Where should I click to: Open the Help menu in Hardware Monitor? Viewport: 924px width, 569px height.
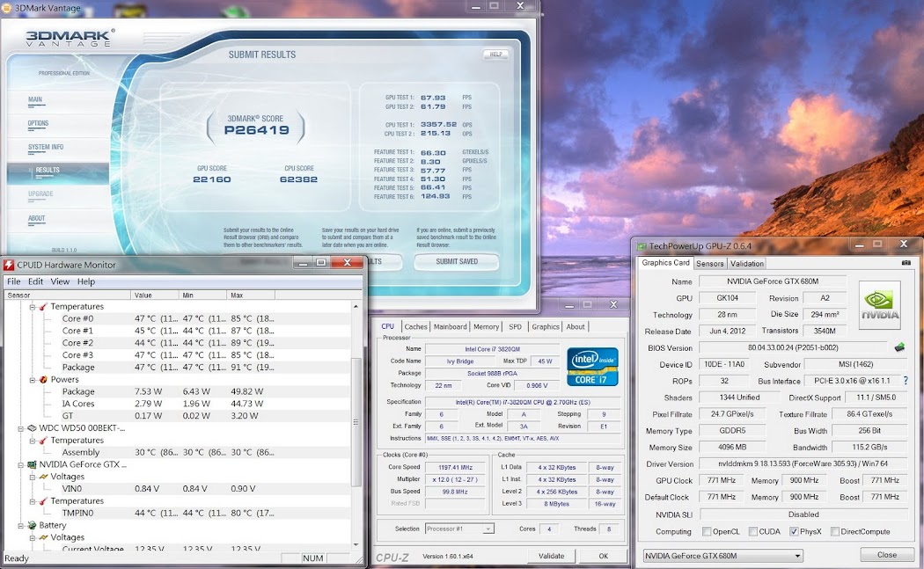(x=86, y=281)
